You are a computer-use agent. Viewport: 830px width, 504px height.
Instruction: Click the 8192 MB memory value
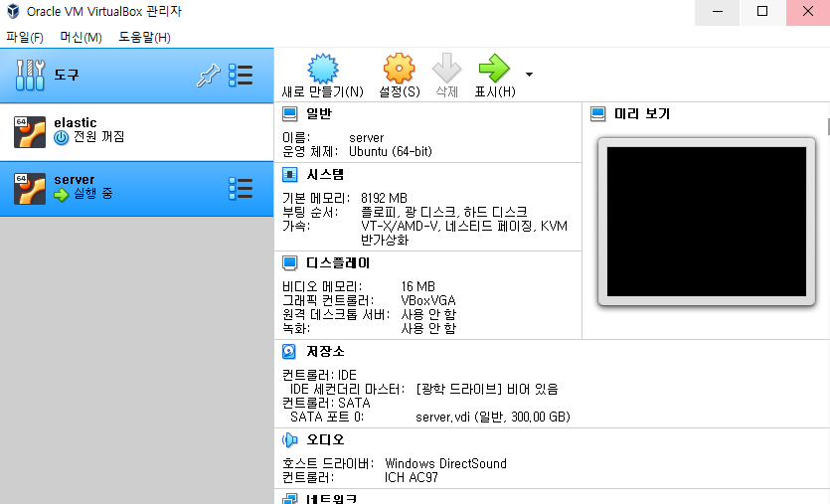tap(385, 199)
